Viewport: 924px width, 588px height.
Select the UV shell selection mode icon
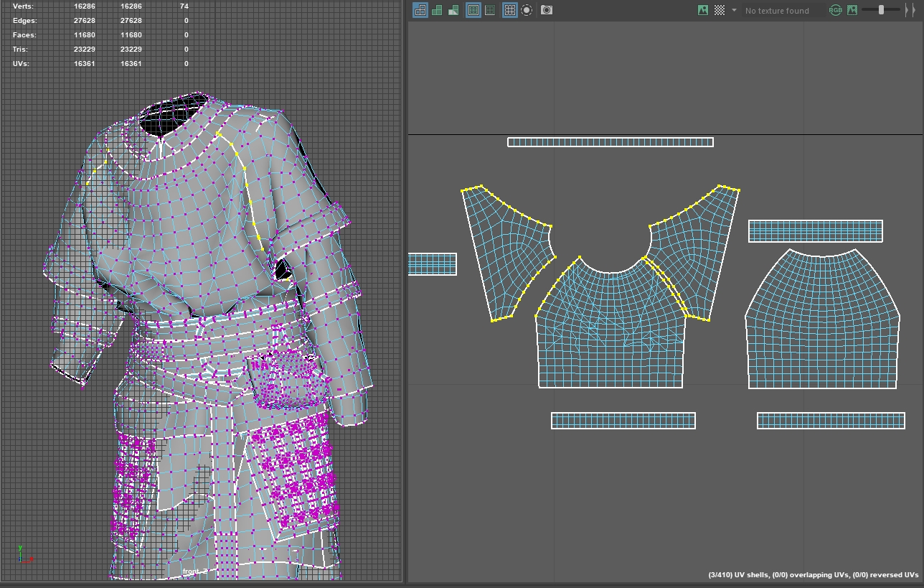420,10
